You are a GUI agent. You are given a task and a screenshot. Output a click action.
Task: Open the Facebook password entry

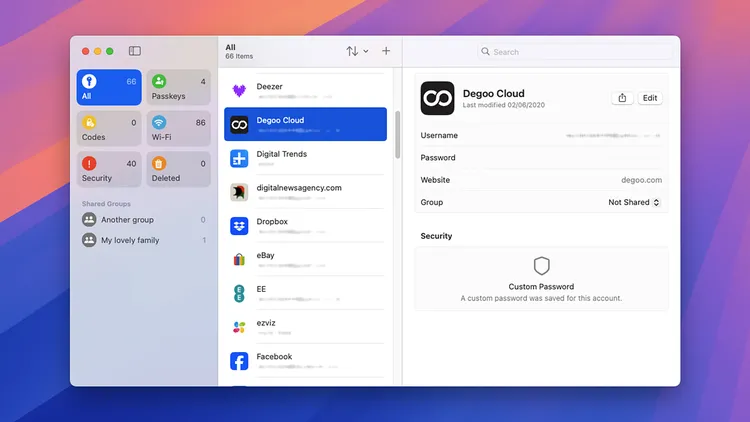(x=305, y=361)
